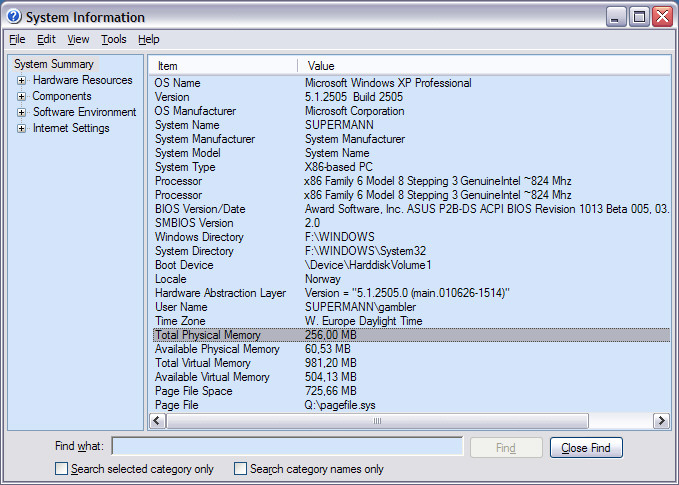The width and height of the screenshot is (679, 485).
Task: Minimize the System Information window
Action: coord(616,17)
